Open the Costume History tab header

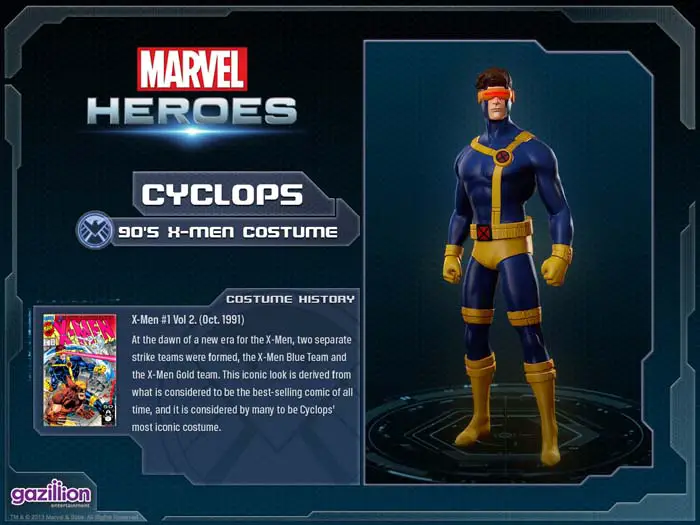[290, 299]
